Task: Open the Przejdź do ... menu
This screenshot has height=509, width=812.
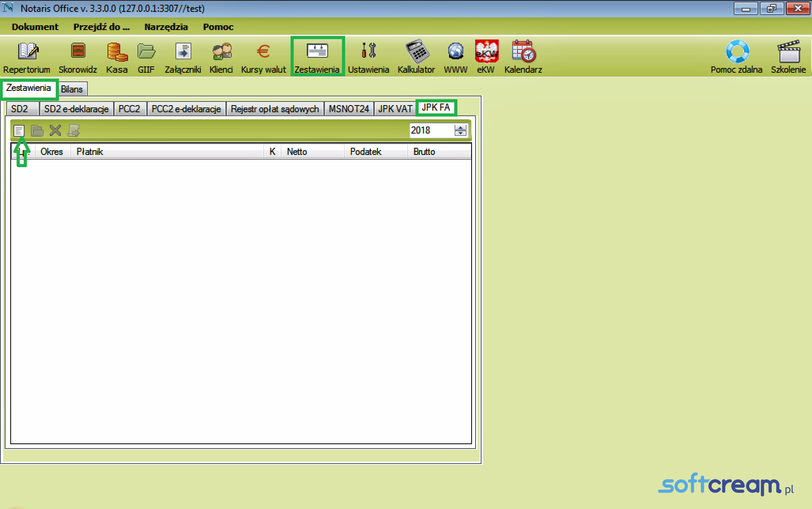Action: tap(102, 27)
